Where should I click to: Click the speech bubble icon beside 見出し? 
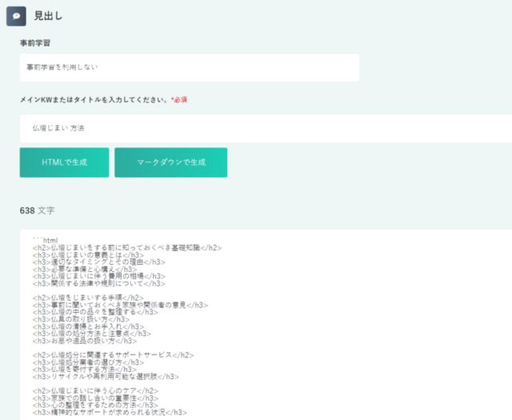coord(16,16)
